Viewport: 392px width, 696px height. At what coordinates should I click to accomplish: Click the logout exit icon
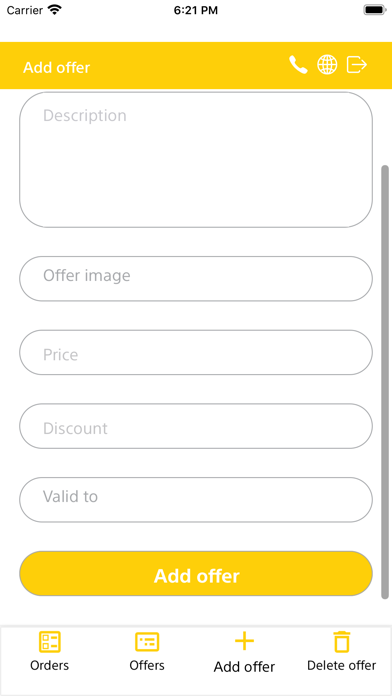point(357,65)
